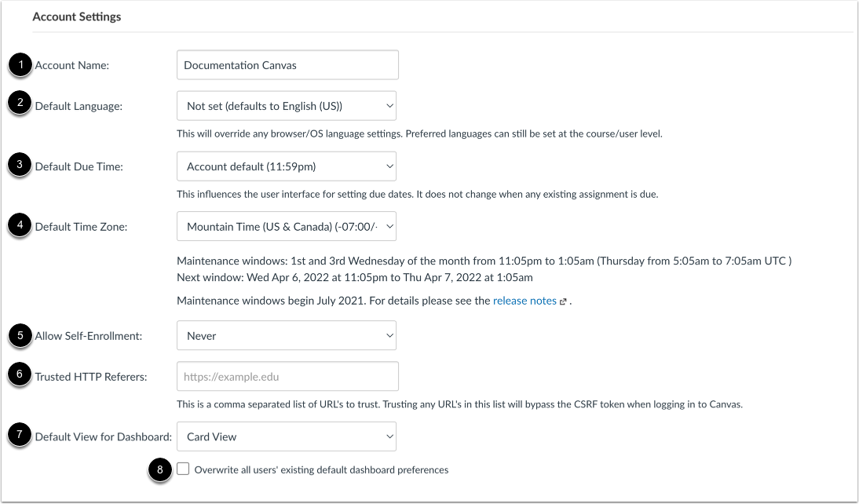Check overwrite all users' dashboard preferences
The height and width of the screenshot is (504, 859).
[183, 469]
